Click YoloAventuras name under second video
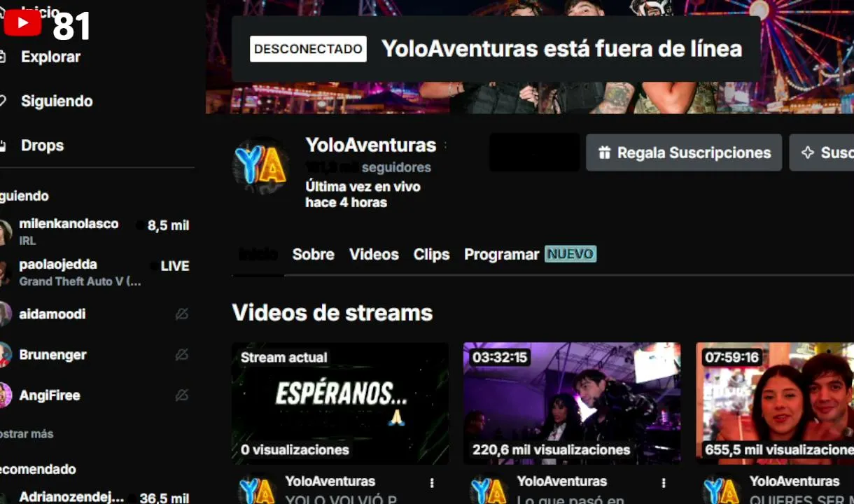 coord(562,481)
